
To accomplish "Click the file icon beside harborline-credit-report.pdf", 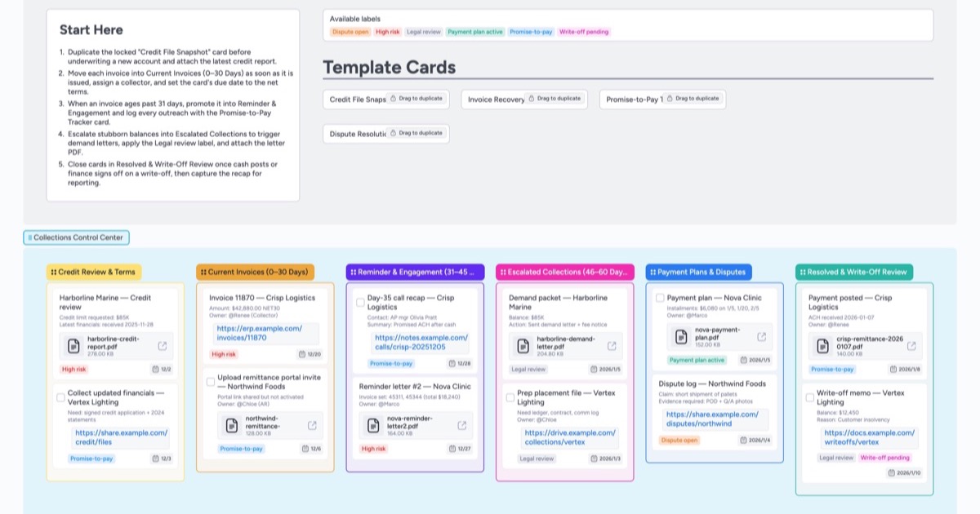I will 73,346.
